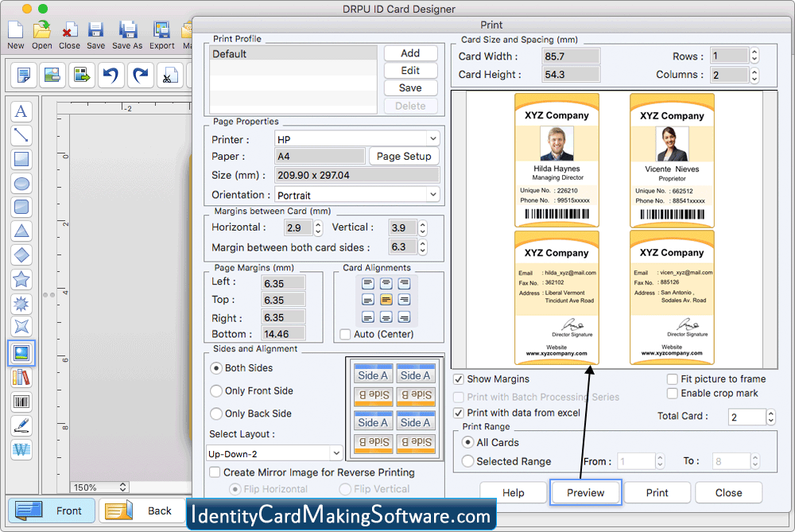Click the Card Height field
The image size is (795, 532).
click(x=571, y=75)
